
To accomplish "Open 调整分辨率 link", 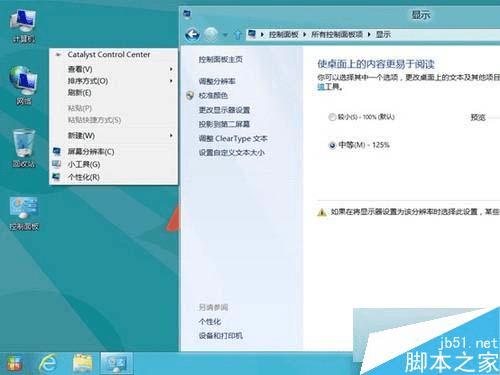I will point(217,81).
